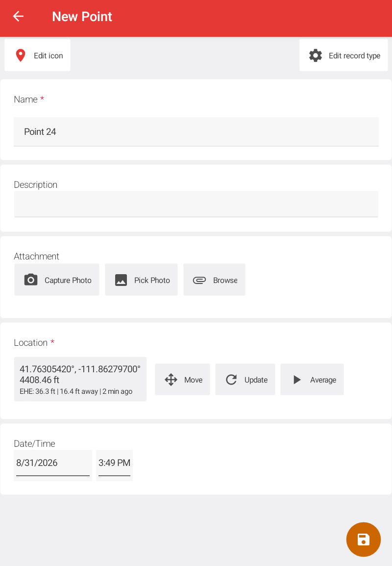The image size is (392, 566).
Task: Save the point with the floppy button
Action: (364, 540)
